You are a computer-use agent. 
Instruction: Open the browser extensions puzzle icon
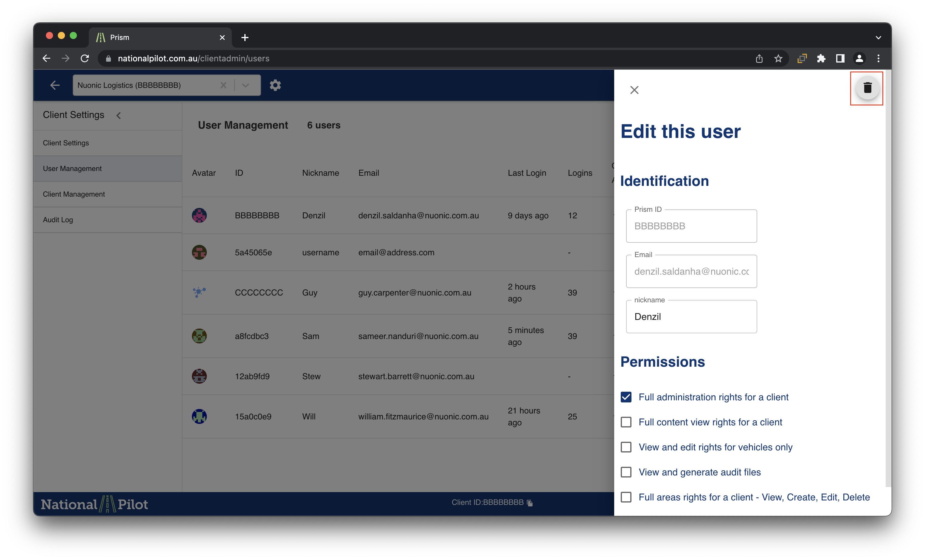821,59
